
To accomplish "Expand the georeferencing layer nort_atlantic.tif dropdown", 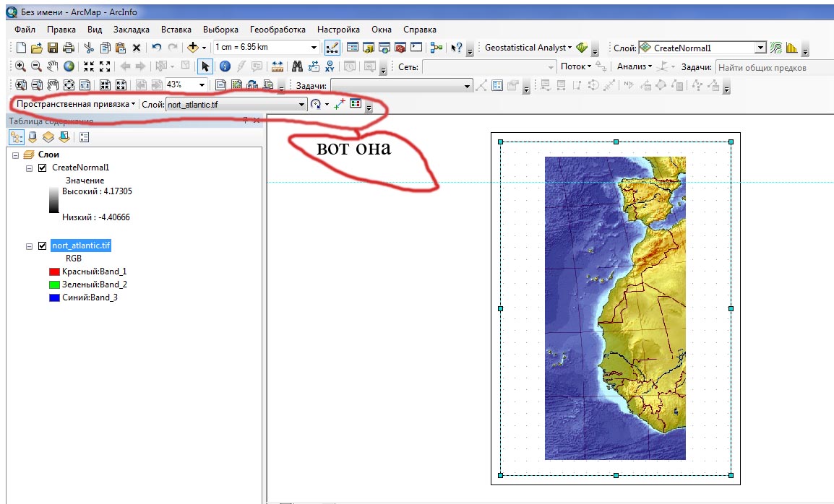I will 302,104.
